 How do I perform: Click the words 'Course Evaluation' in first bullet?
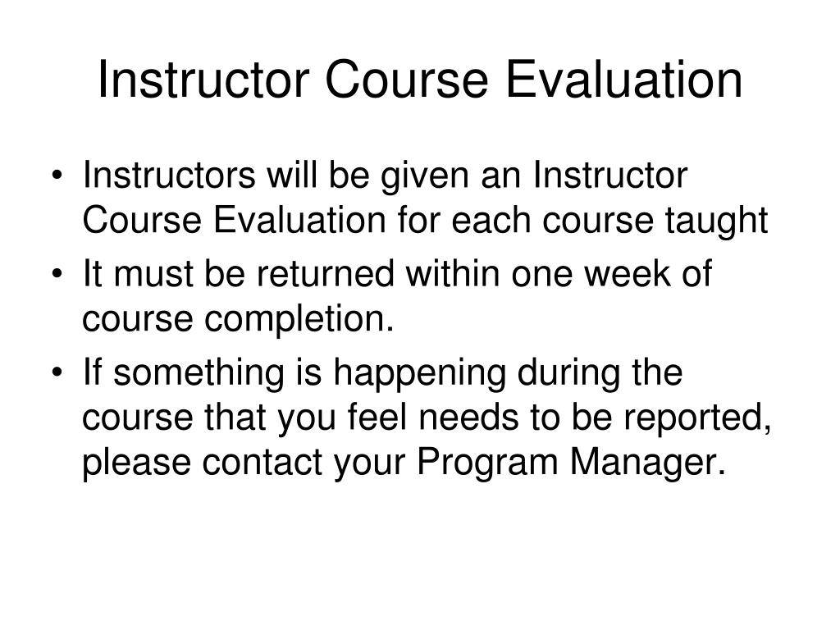[234, 220]
